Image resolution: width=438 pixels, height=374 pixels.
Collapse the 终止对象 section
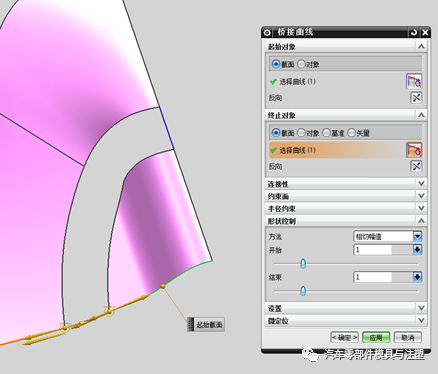tap(421, 115)
